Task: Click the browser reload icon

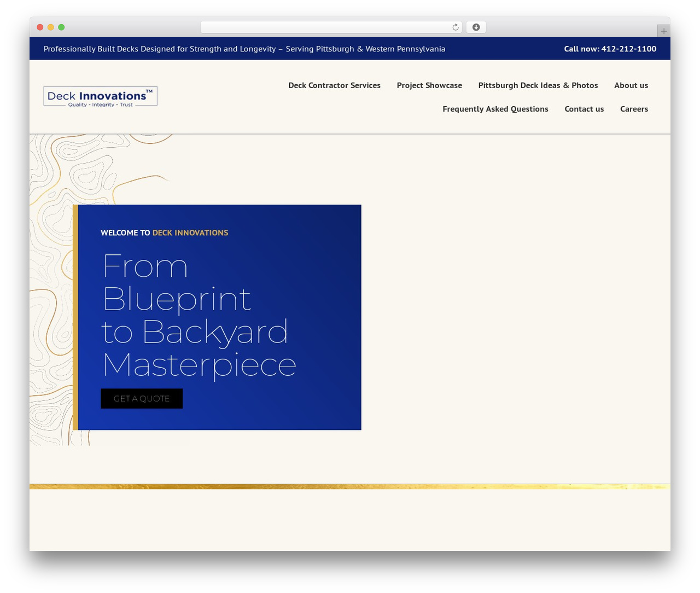Action: click(x=455, y=27)
